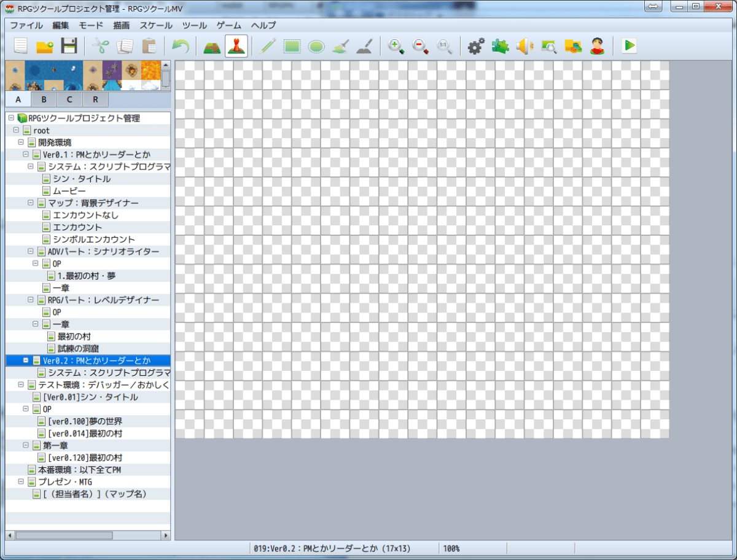Collapse マップ：背景デザイナー node
Viewport: 737px width, 560px height.
(x=31, y=203)
